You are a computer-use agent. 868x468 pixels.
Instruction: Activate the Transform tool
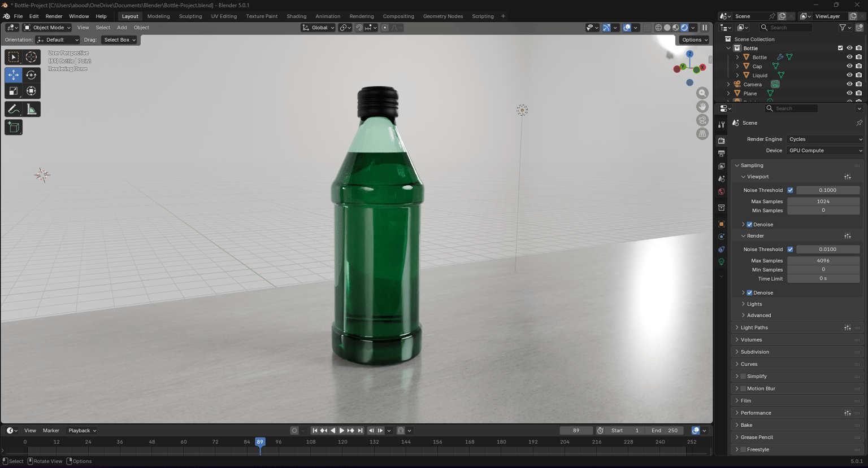pos(31,91)
